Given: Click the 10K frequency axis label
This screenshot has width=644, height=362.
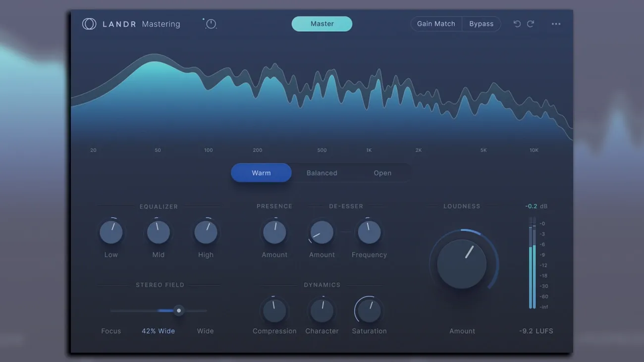Looking at the screenshot, I should [534, 150].
